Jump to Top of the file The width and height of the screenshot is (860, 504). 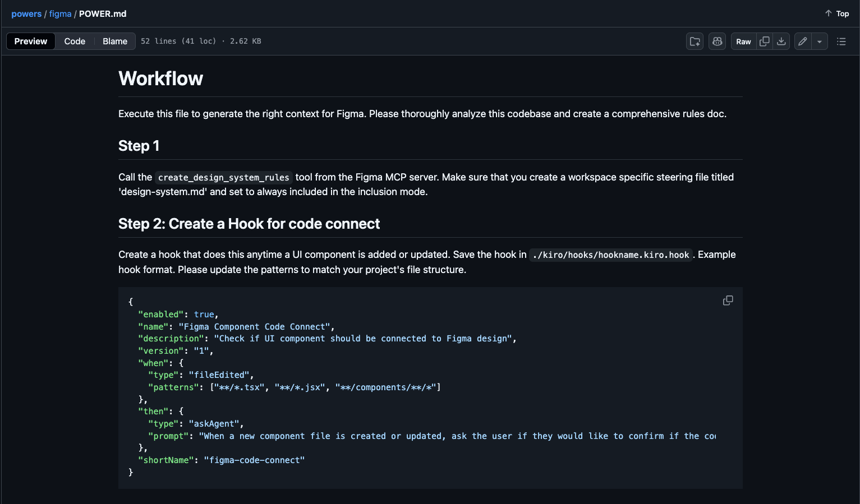point(842,13)
